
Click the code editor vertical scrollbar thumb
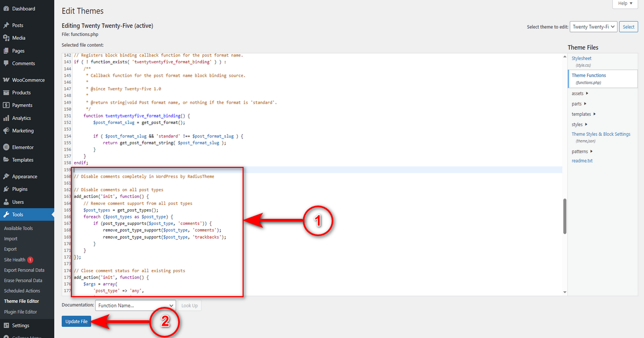565,216
